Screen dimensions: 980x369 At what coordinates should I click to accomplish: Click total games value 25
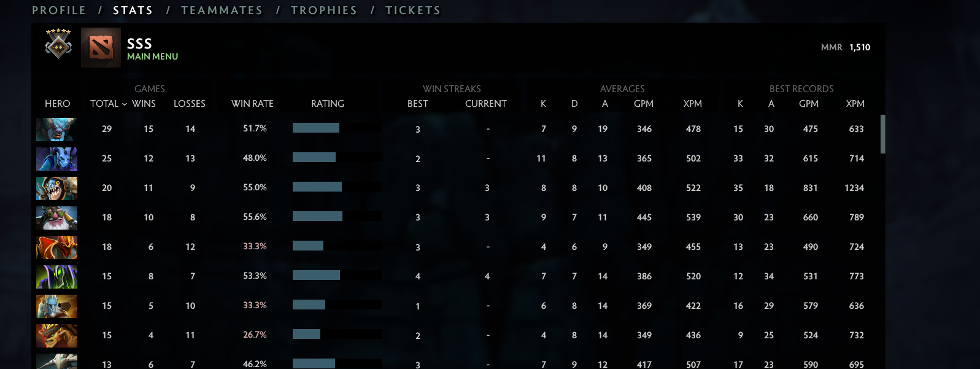[107, 158]
